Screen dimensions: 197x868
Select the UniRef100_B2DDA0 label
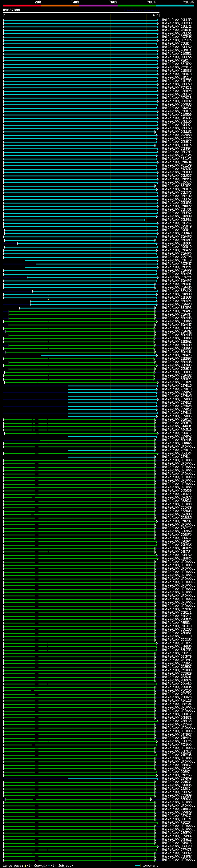pos(176,321)
